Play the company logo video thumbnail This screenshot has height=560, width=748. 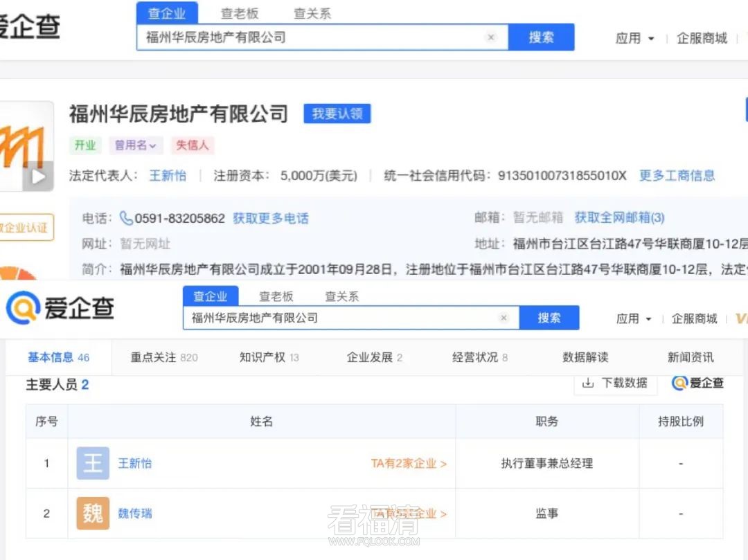(x=38, y=177)
